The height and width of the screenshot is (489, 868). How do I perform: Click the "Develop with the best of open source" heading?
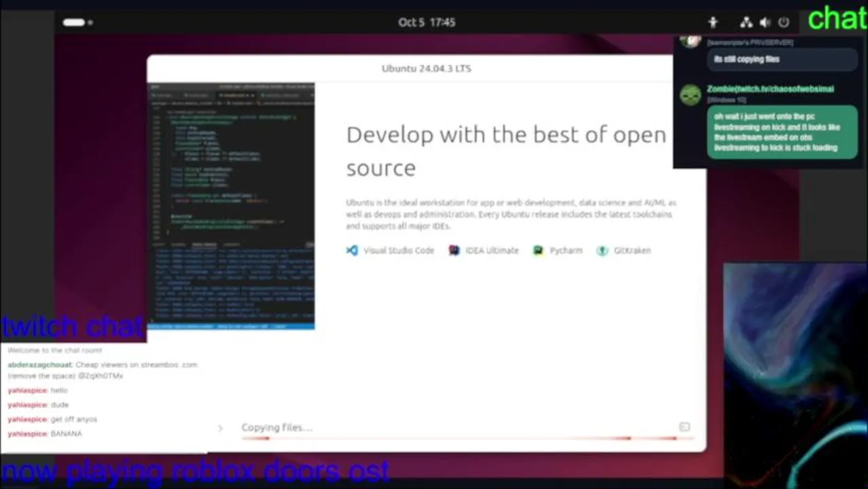coord(506,151)
